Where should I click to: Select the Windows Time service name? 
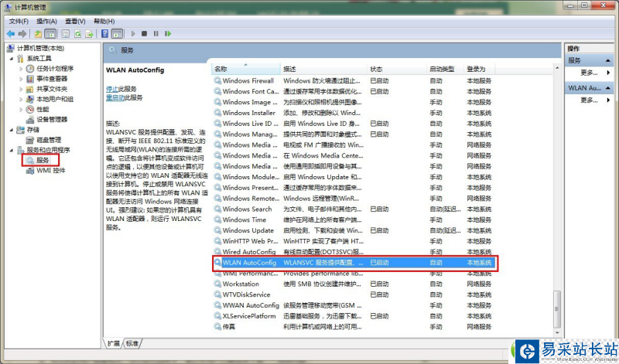(245, 219)
